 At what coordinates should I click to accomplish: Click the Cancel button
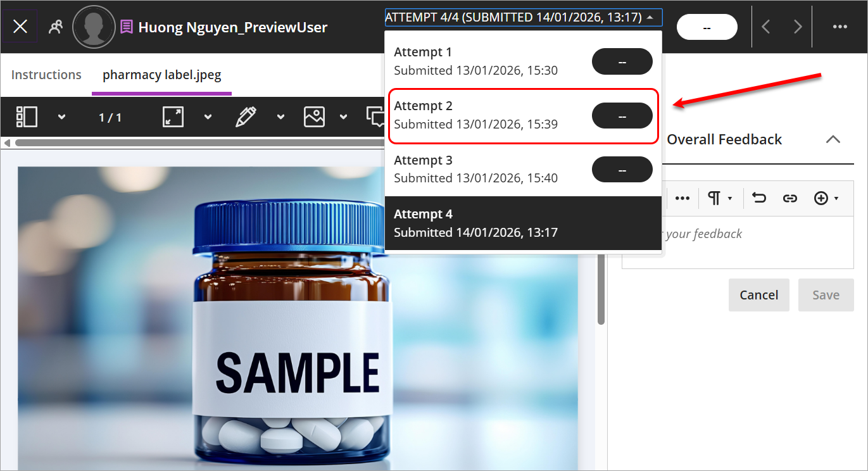(x=759, y=295)
